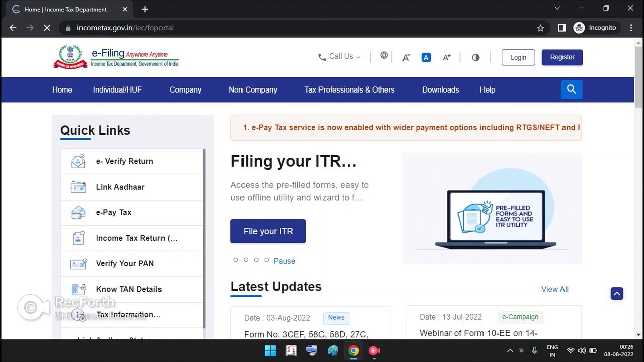The image size is (644, 362).
Task: Click the e-Pay Tax icon
Action: pyautogui.click(x=78, y=212)
